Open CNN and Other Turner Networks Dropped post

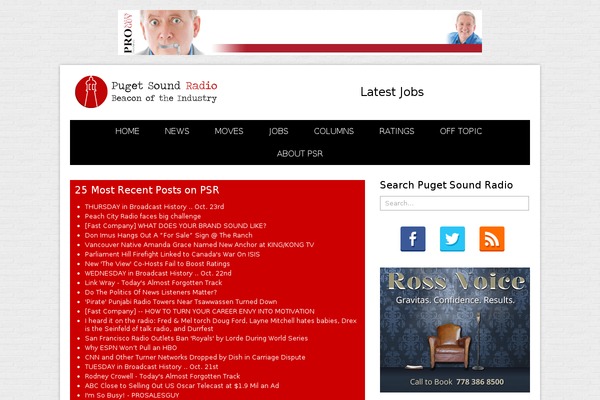[x=195, y=358]
